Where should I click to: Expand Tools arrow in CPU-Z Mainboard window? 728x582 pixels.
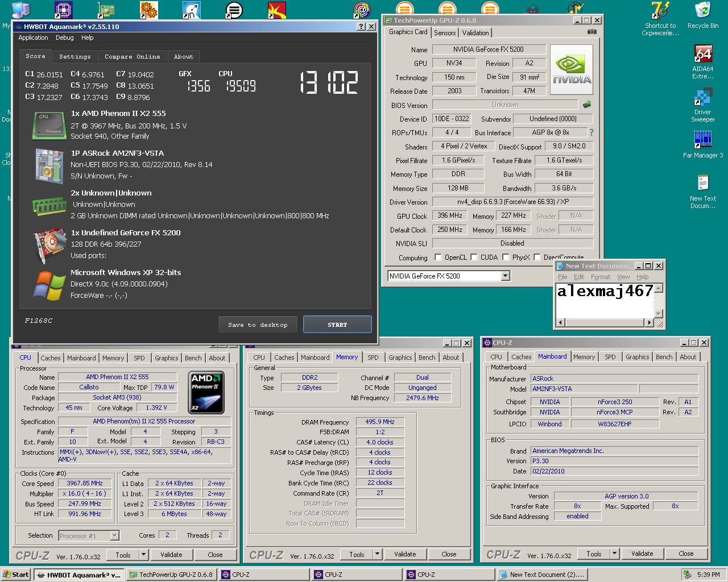614,554
